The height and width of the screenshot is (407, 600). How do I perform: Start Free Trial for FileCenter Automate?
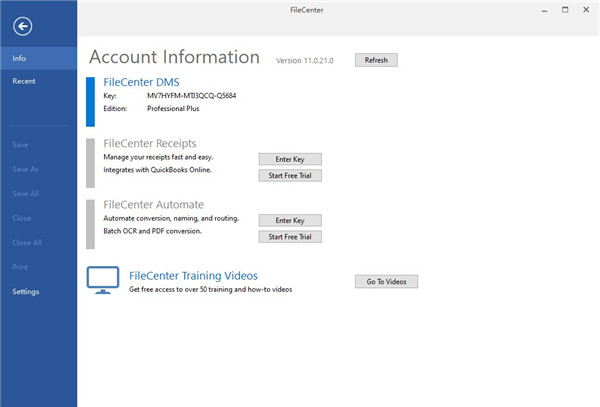click(290, 237)
